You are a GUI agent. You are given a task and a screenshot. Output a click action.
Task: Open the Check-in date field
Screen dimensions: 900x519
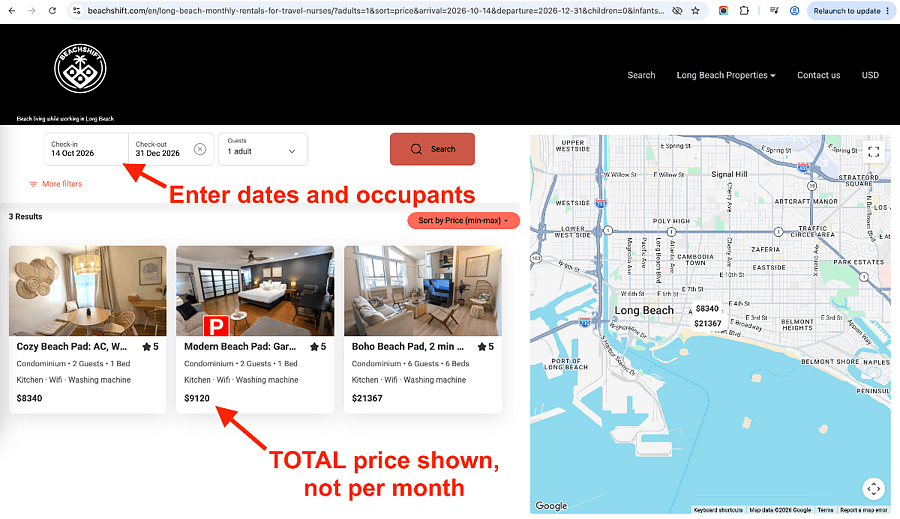tap(86, 149)
